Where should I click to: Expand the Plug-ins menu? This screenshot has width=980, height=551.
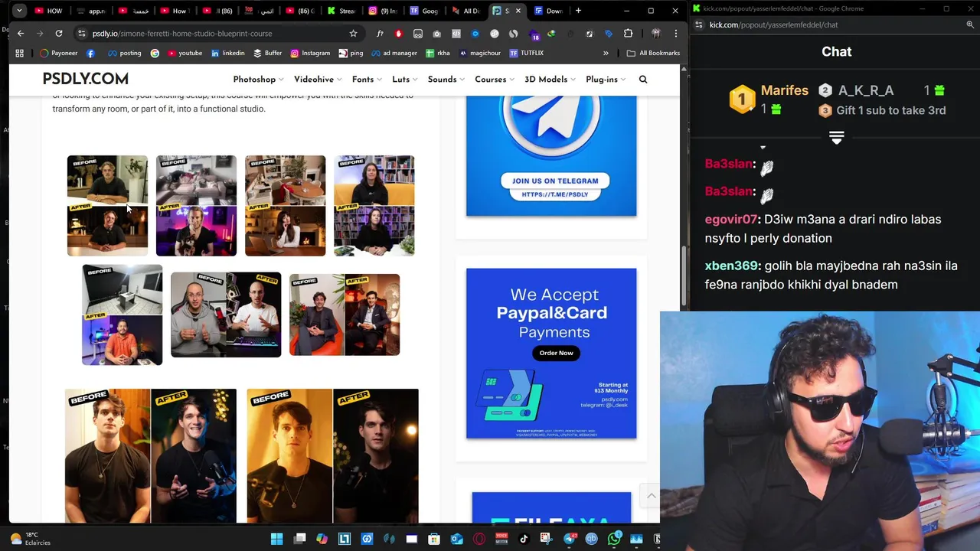(606, 80)
